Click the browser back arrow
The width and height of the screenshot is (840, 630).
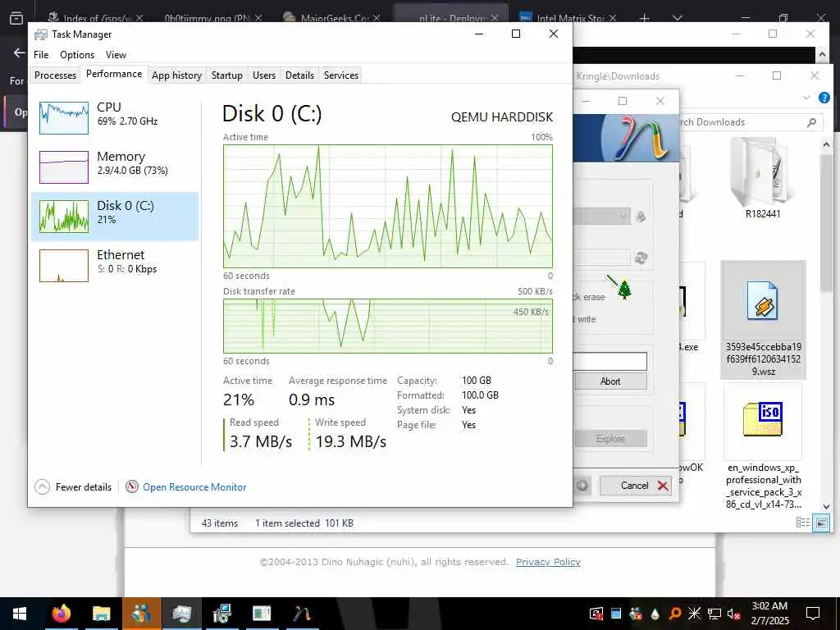pos(20,52)
